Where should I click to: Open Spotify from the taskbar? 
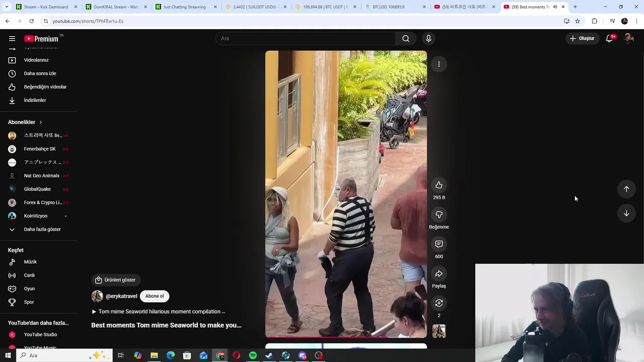pos(253,355)
